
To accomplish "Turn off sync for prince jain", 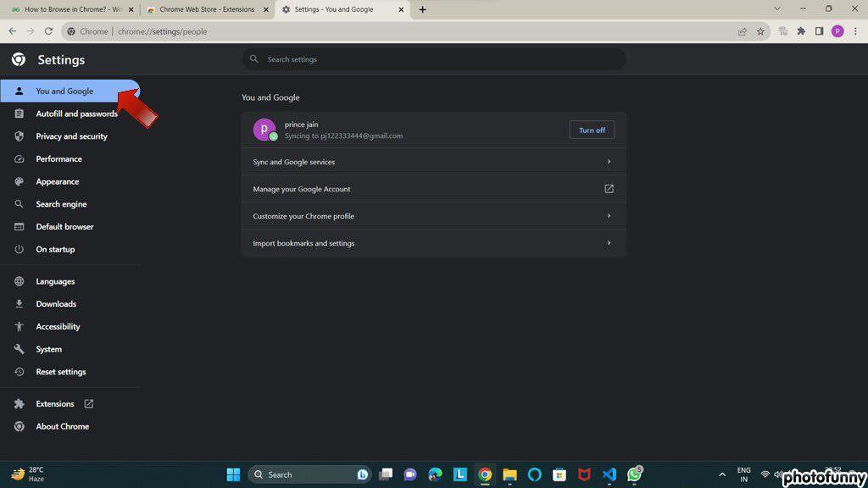I will click(x=592, y=130).
